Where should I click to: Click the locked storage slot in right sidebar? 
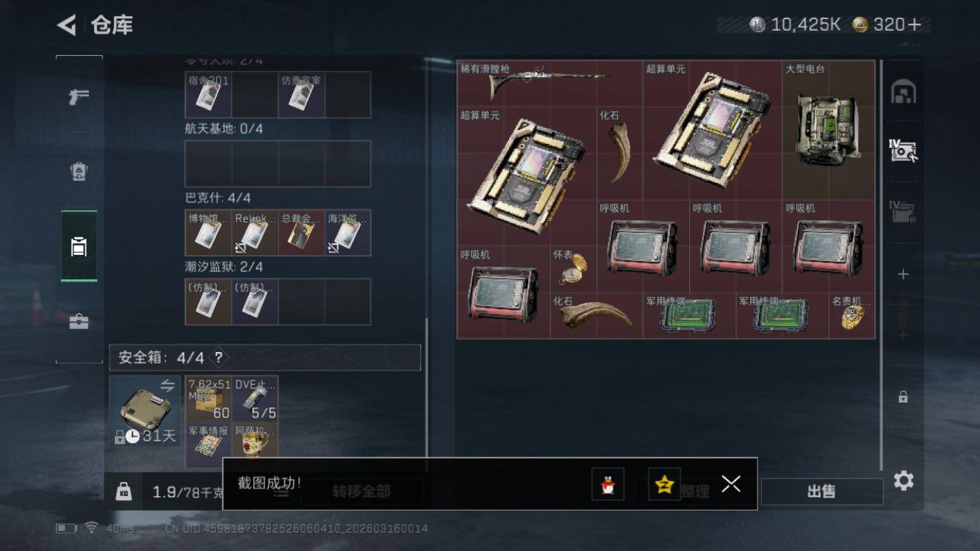point(903,397)
